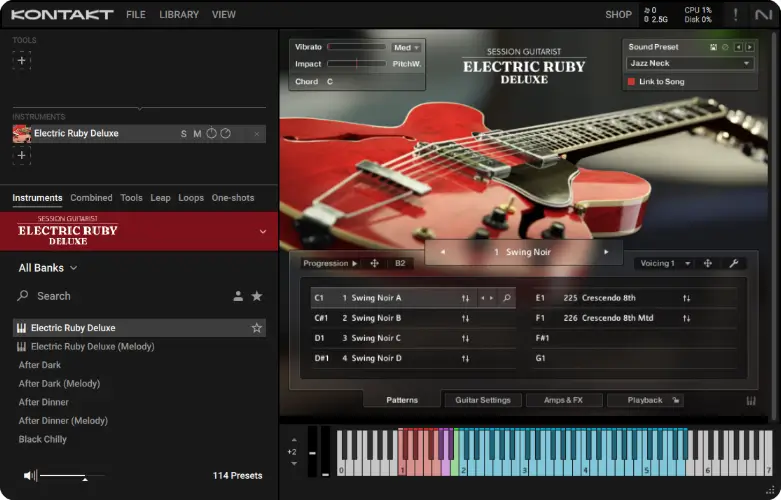Click the Progression button
This screenshot has height=500, width=781.
[x=329, y=263]
